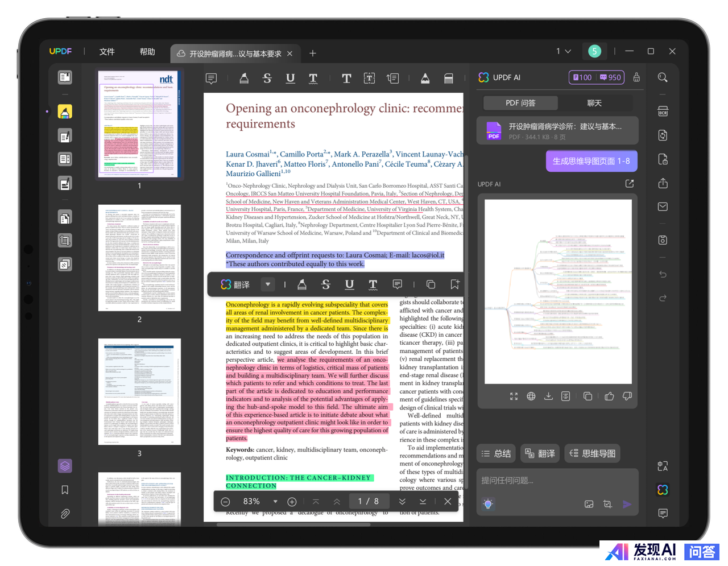
Task: Click the 思维导图 mind map button
Action: coord(592,453)
